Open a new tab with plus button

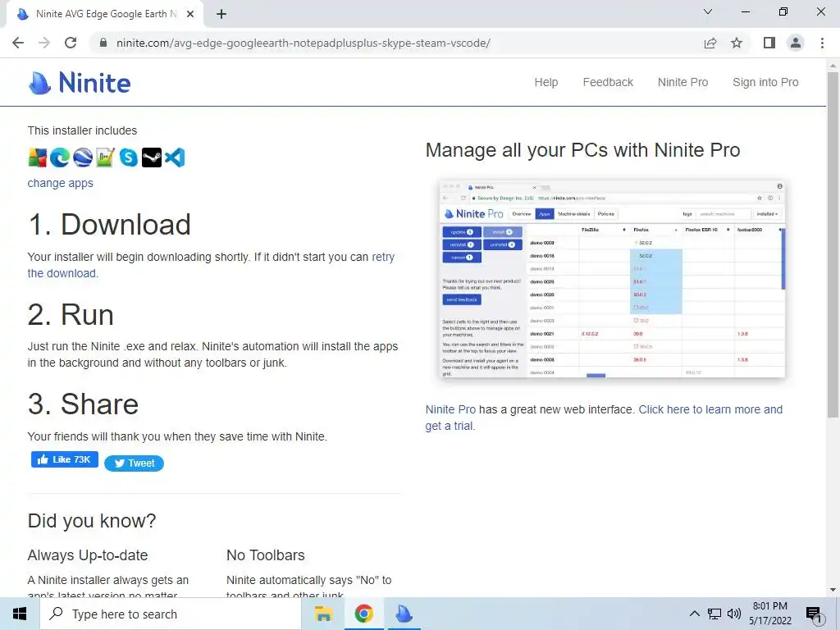pos(221,14)
